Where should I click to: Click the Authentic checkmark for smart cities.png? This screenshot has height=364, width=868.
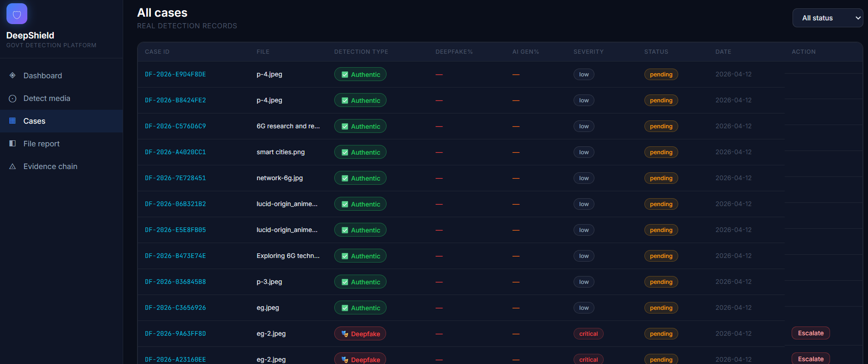[x=345, y=152]
